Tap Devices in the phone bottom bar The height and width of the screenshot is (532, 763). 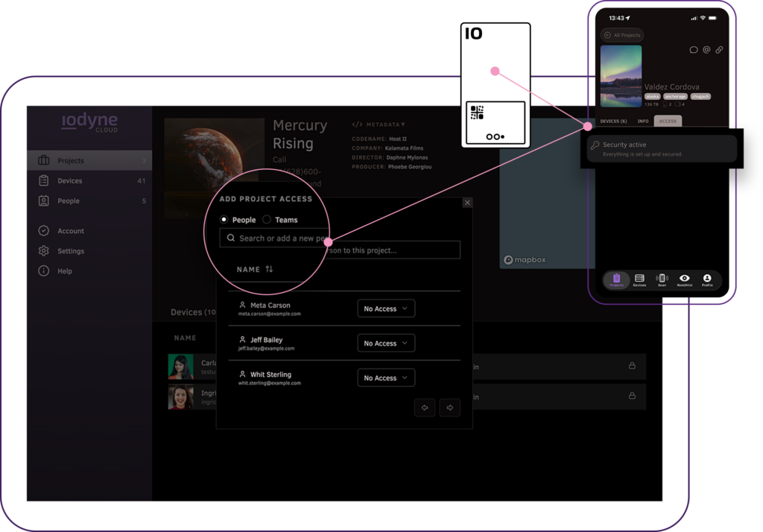click(x=639, y=280)
